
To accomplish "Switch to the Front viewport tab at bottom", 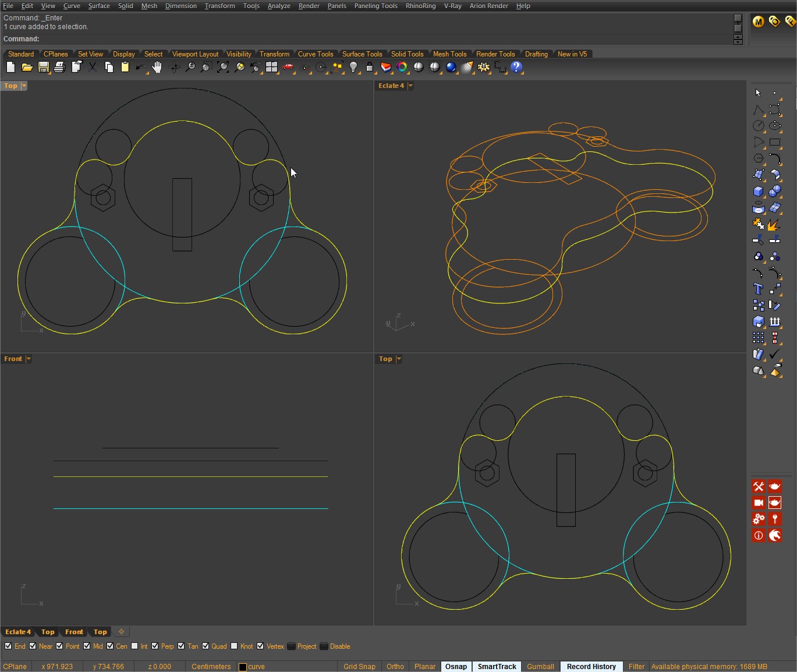I will pyautogui.click(x=74, y=632).
